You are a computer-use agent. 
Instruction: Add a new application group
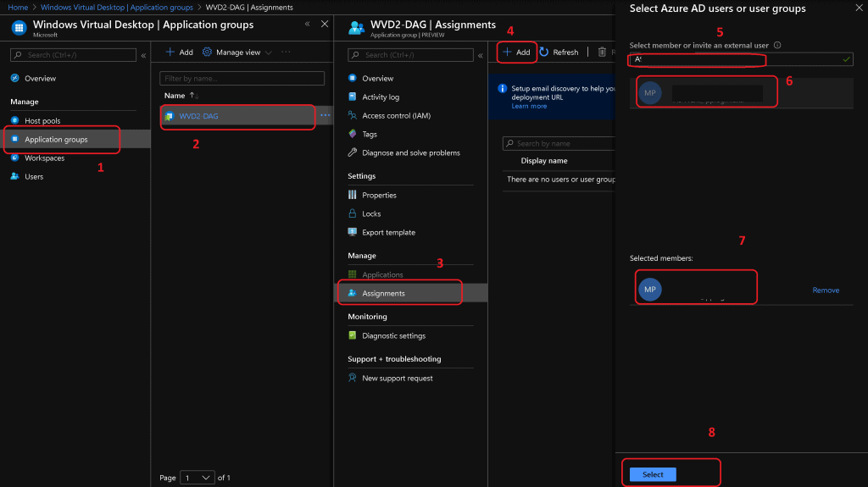pyautogui.click(x=180, y=52)
